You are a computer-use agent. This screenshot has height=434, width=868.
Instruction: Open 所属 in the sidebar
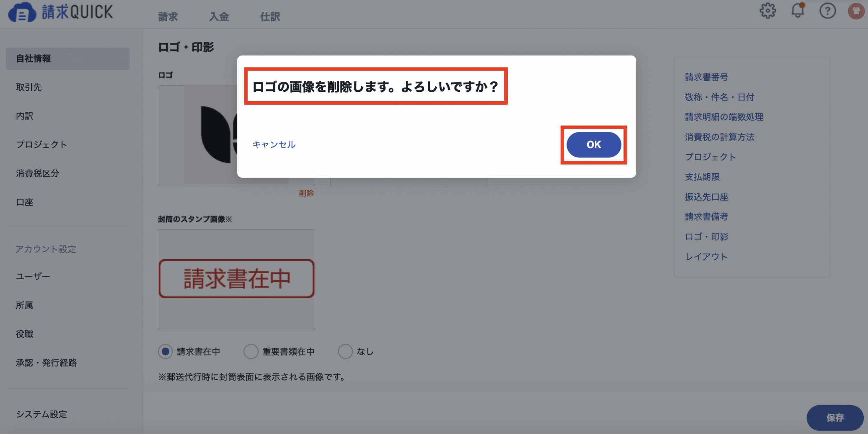(x=25, y=305)
